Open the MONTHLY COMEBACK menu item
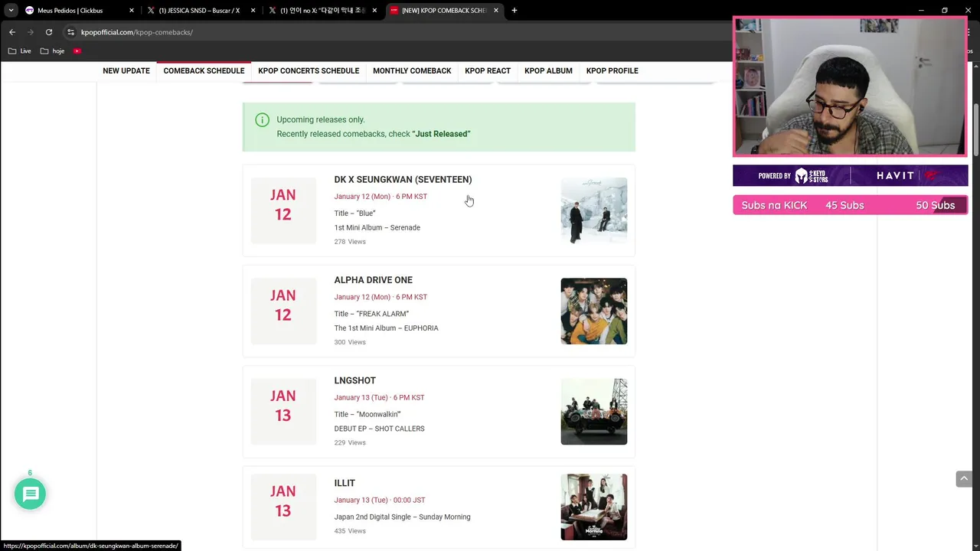The image size is (980, 551). (412, 70)
